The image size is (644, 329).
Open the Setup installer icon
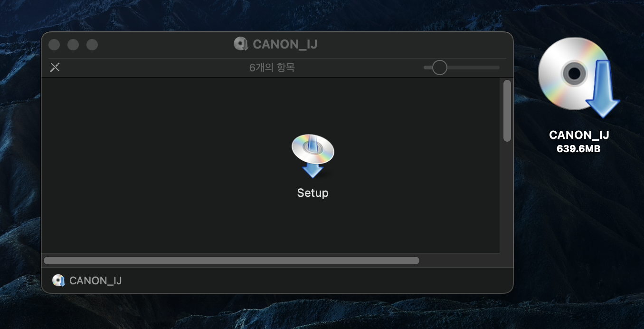[x=313, y=156]
